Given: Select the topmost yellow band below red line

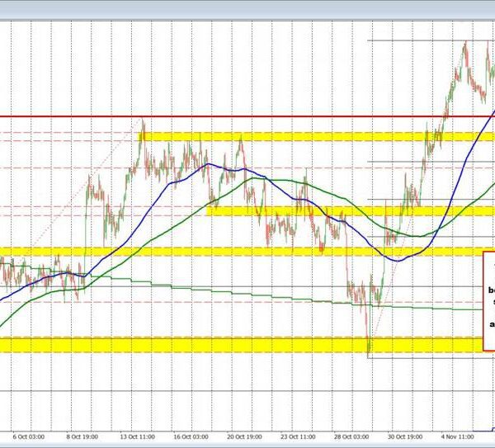Looking at the screenshot, I should click(316, 136).
